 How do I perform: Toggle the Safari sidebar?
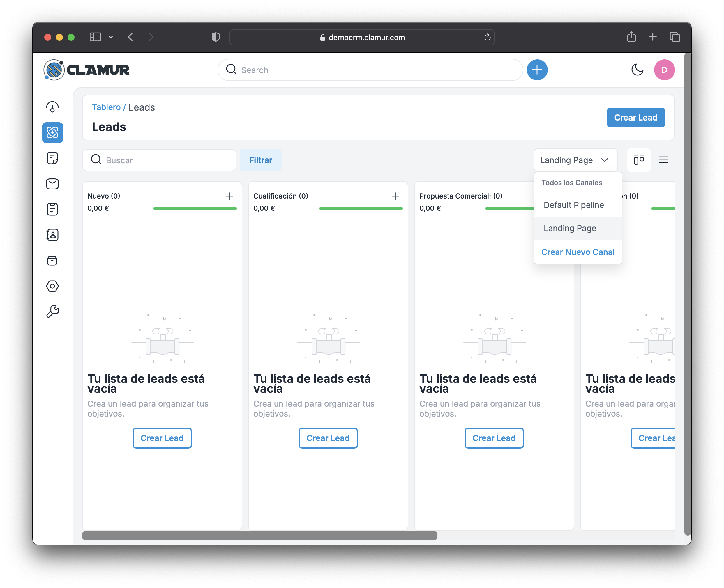[x=95, y=37]
